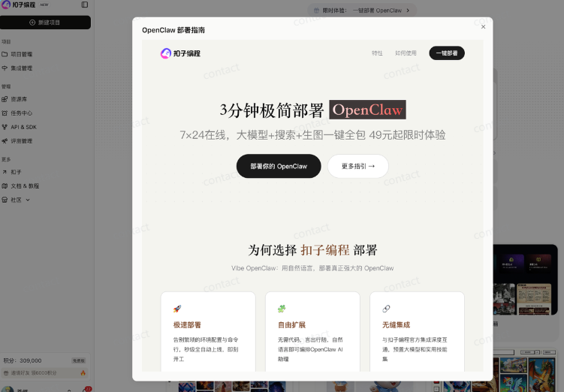Click 邀请好友 领6000积分 banner
The height and width of the screenshot is (392, 564).
click(x=45, y=372)
